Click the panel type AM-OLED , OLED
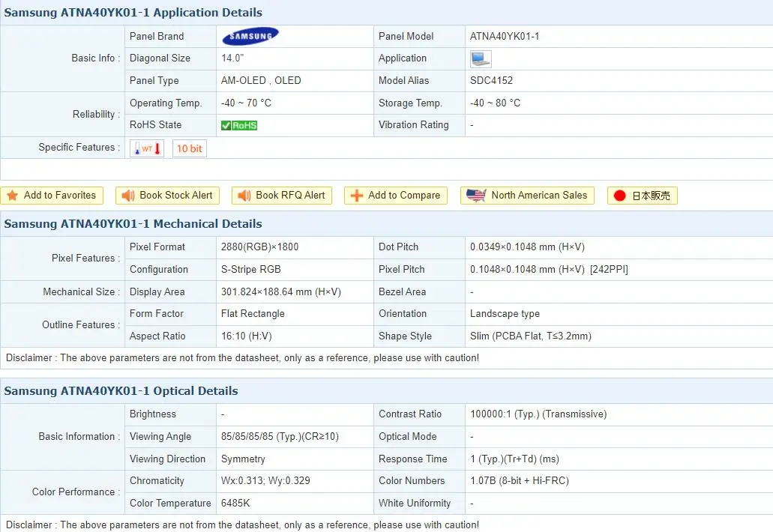The height and width of the screenshot is (532, 773). pos(261,80)
